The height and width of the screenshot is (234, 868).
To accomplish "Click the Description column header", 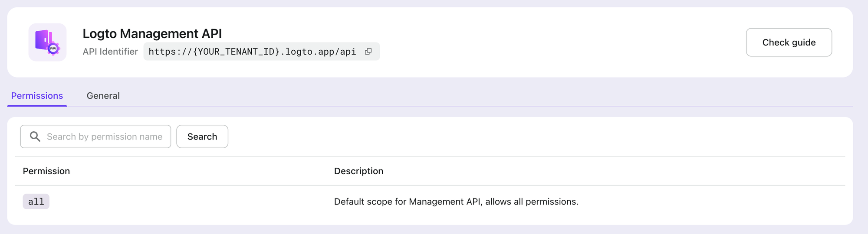I will click(358, 171).
